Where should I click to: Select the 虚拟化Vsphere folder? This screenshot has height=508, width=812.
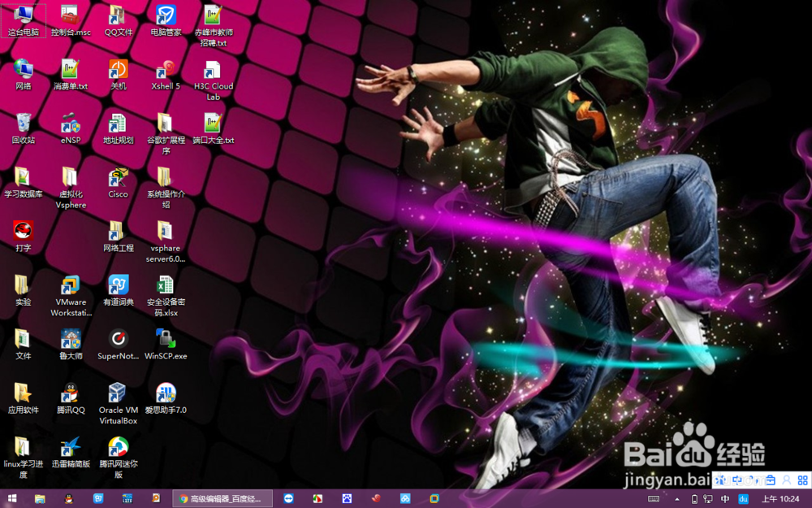pos(71,189)
